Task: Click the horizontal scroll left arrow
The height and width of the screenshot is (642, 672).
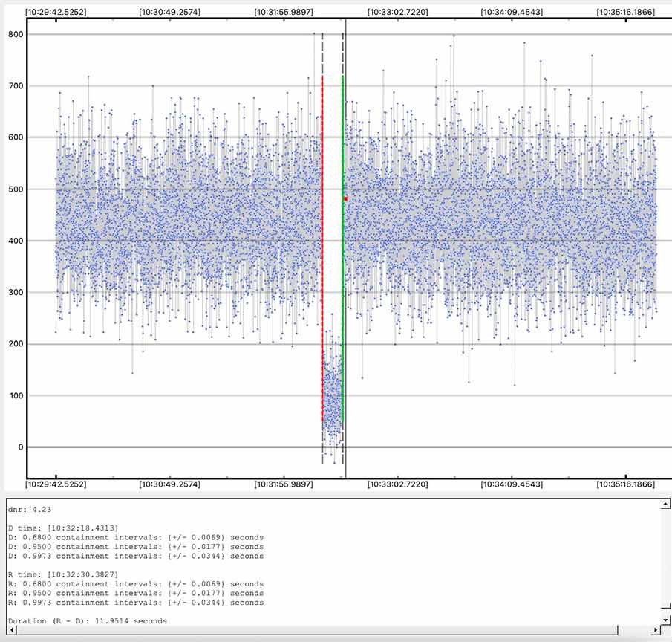Action: coord(12,629)
